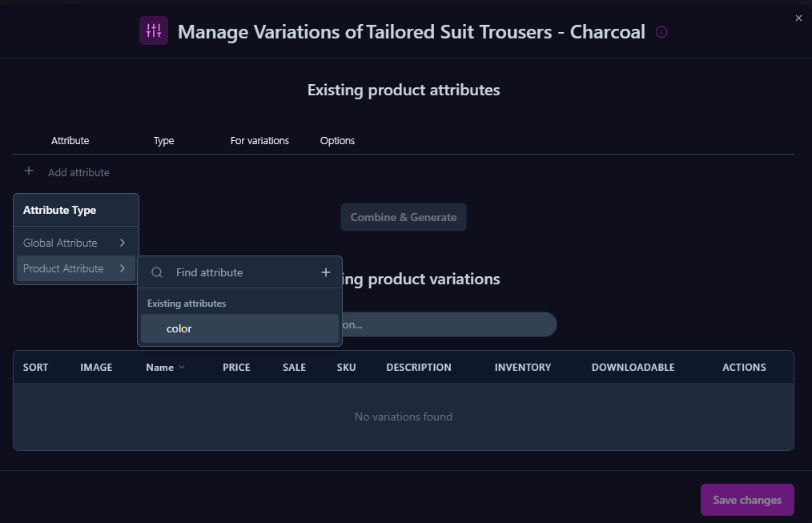Click the INVENTORY column header
Viewport: 812px width, 523px height.
[x=523, y=367]
